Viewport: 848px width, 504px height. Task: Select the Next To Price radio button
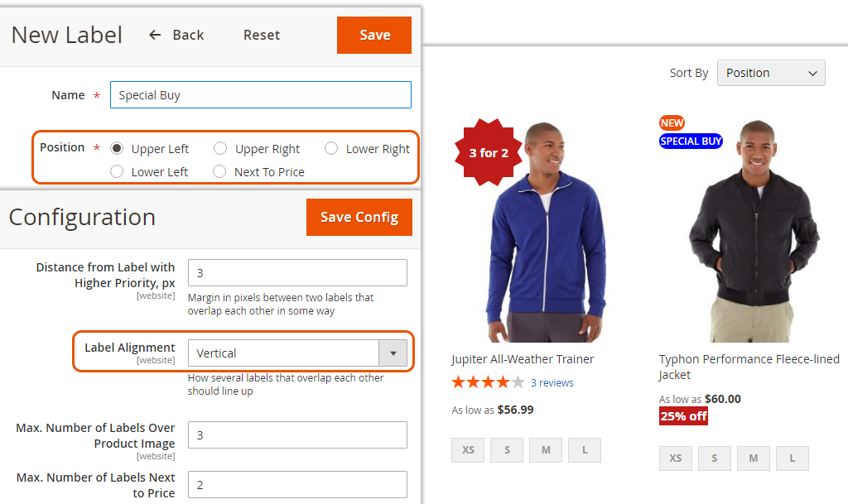(219, 171)
